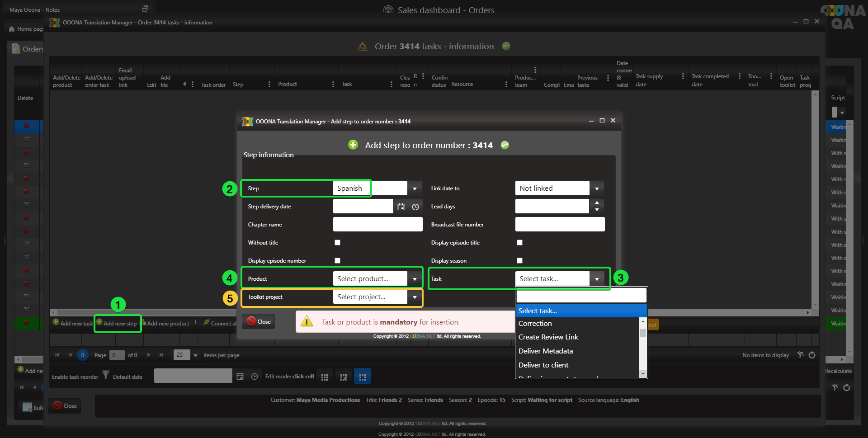Click the Default date clock icon
The image size is (868, 438).
[255, 377]
